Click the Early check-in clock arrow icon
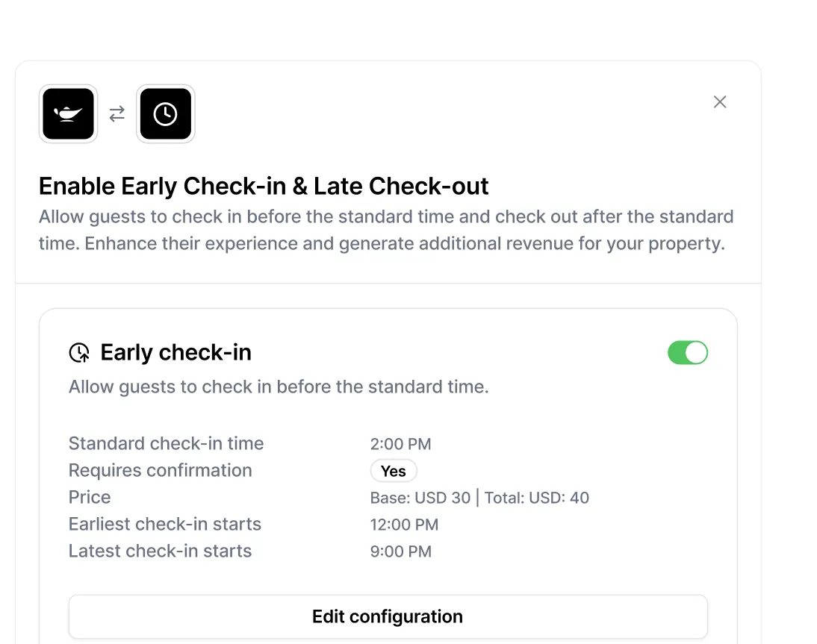Viewport: 817px width, 644px height. (79, 353)
